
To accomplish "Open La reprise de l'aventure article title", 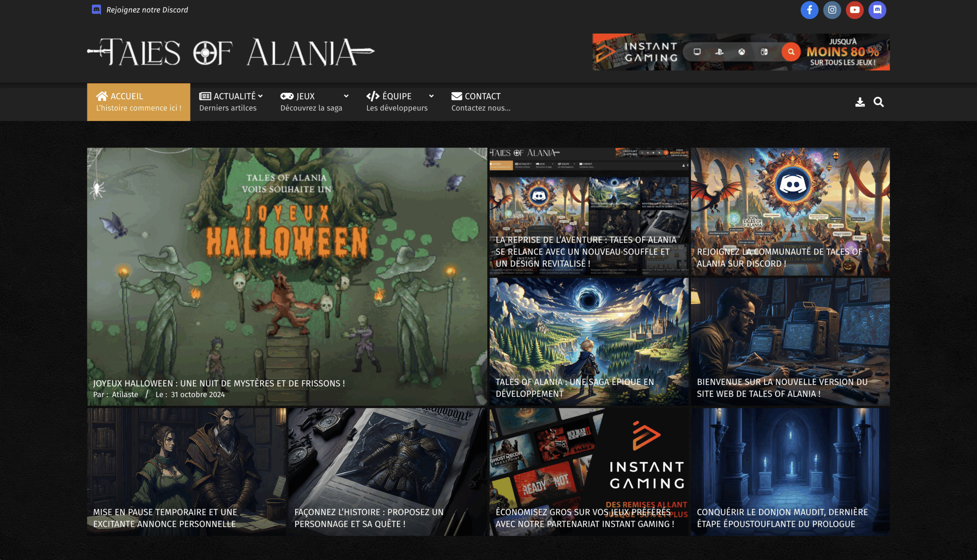I will (586, 251).
